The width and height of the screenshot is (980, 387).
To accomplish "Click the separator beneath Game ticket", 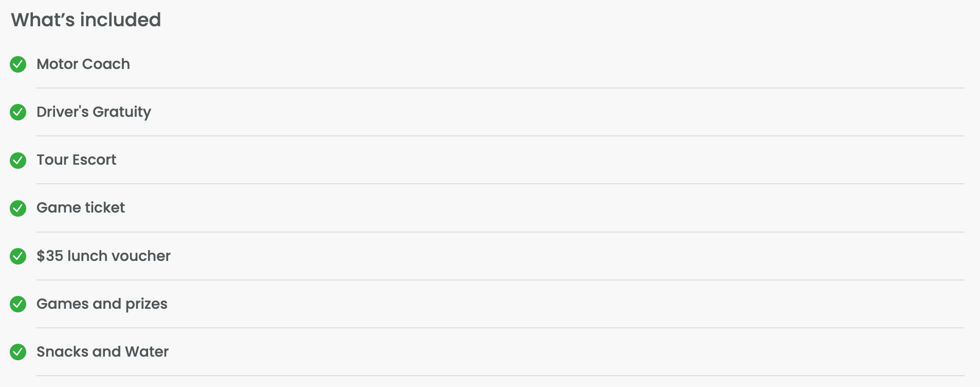I will pos(500,232).
